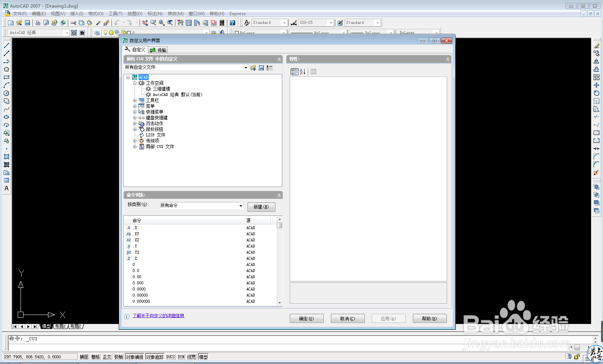The image size is (603, 364).
Task: Select the 0.000 command row
Action: click(201, 283)
